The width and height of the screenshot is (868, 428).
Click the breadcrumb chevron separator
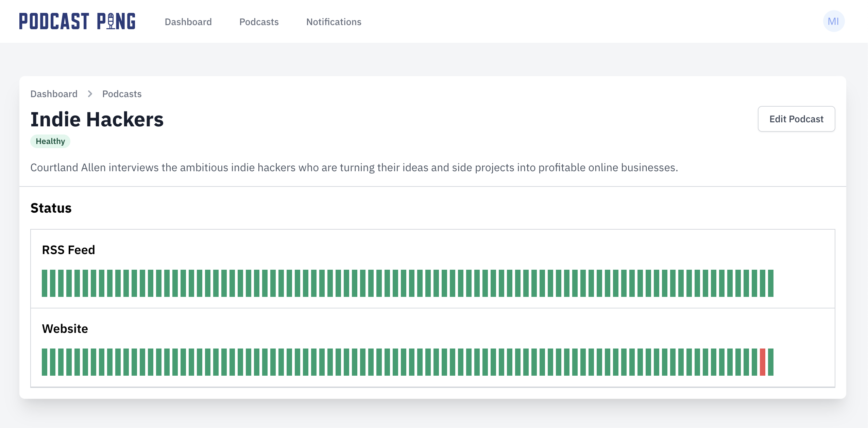tap(90, 94)
